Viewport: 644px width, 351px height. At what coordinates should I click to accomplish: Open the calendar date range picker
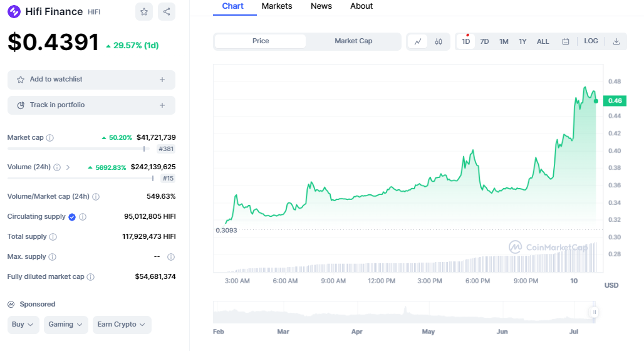(566, 41)
